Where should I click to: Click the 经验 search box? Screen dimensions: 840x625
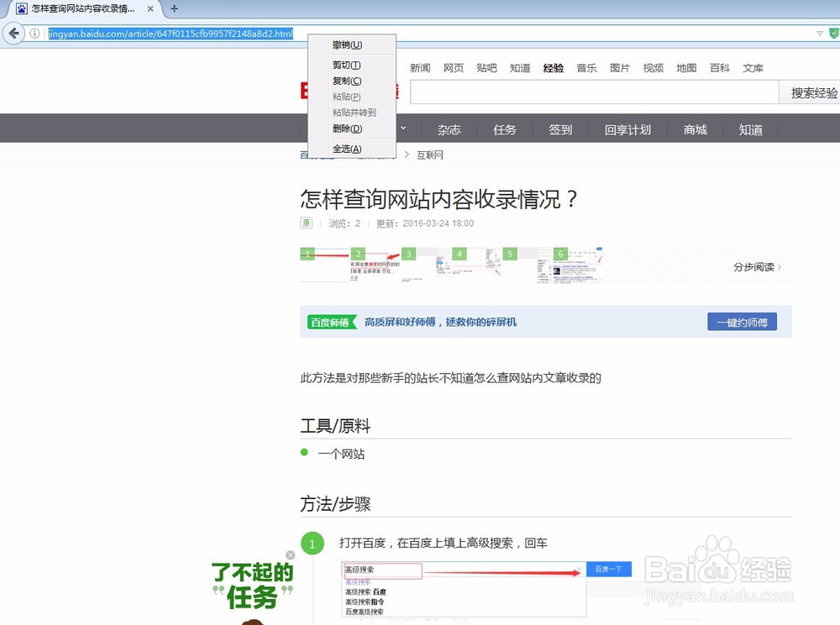pos(594,92)
